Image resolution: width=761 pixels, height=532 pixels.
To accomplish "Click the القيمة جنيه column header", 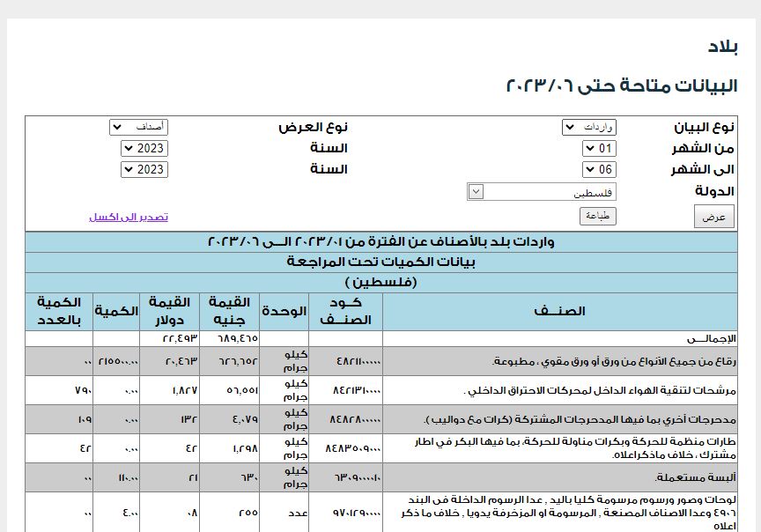I will coord(229,312).
